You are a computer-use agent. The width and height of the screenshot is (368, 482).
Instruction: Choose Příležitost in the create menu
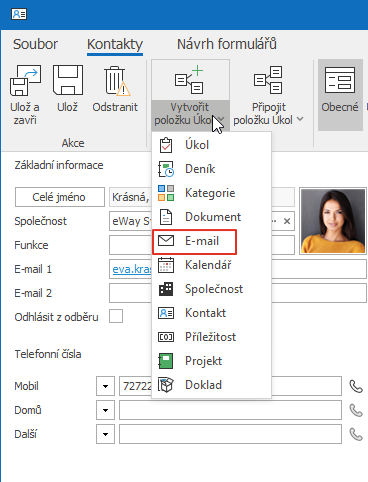click(212, 337)
